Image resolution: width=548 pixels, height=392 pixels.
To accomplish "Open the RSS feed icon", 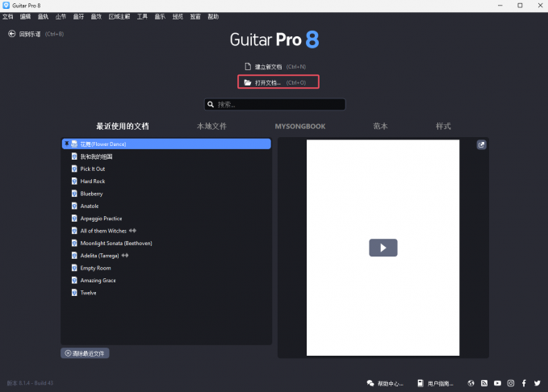I will 484,383.
